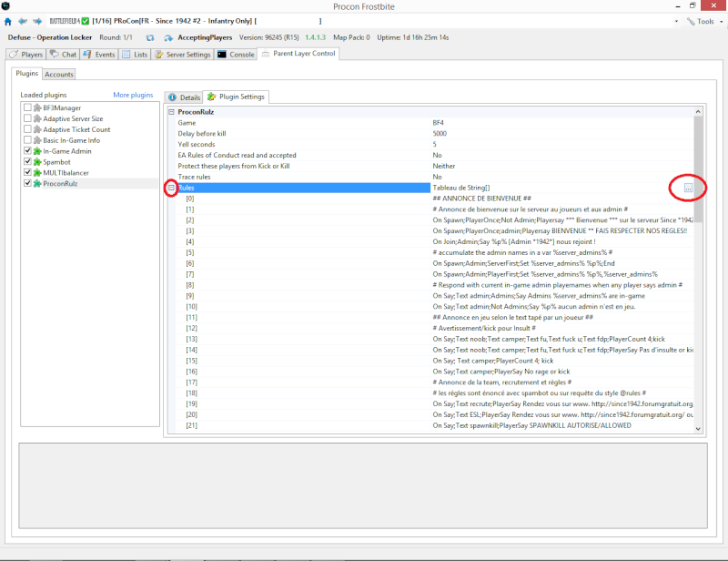Click the More plugins link

click(x=133, y=95)
